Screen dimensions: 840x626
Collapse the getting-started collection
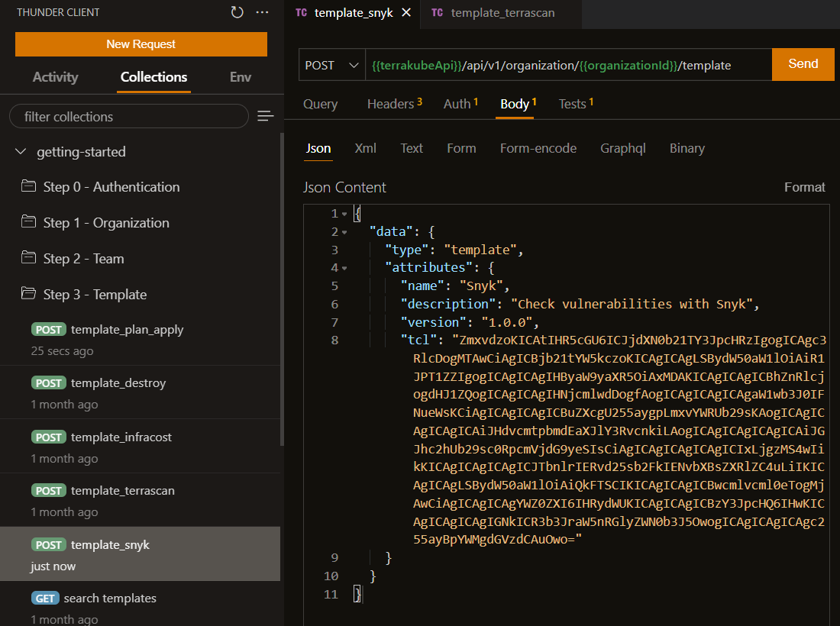(21, 152)
